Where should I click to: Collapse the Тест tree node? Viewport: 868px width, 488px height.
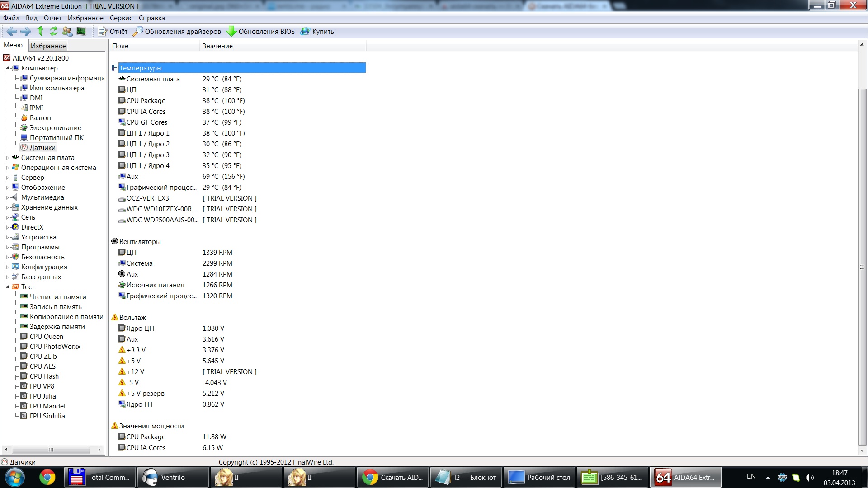[x=7, y=287]
